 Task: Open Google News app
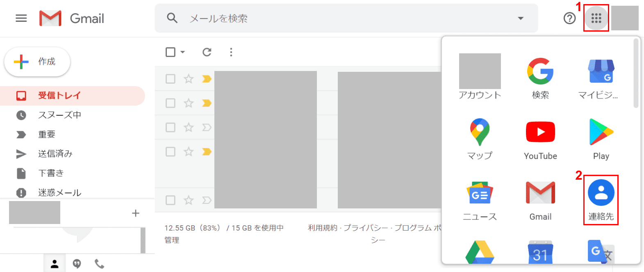(480, 200)
